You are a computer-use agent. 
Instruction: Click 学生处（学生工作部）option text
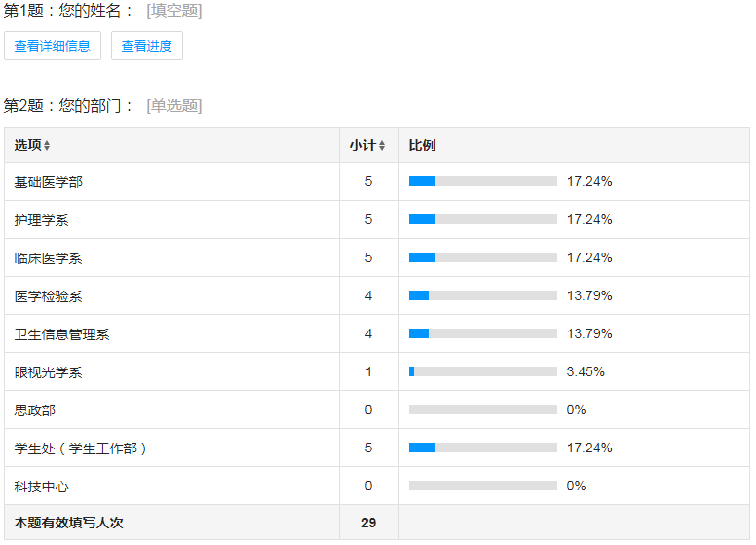click(82, 448)
